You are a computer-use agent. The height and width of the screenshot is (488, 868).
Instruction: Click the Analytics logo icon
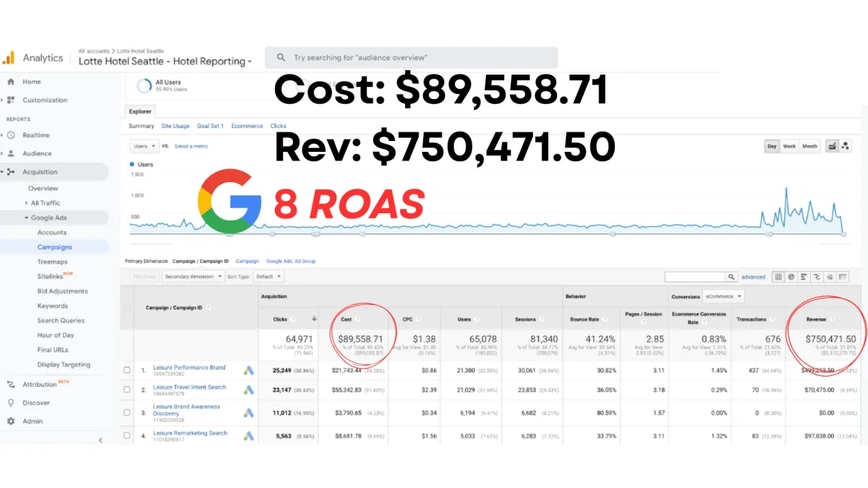(x=9, y=58)
